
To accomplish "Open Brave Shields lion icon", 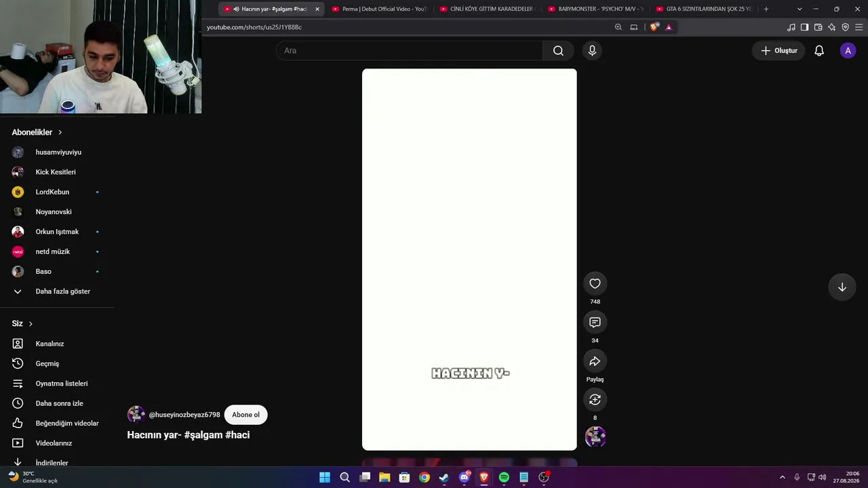I will (x=654, y=27).
